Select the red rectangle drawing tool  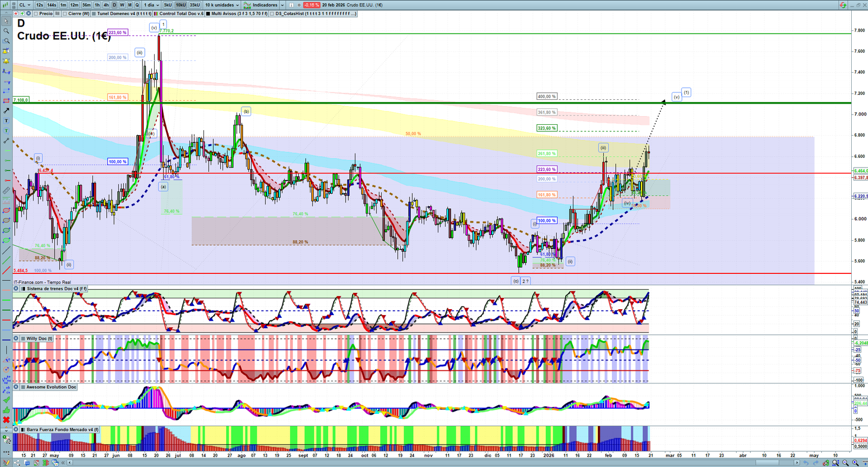point(7,101)
